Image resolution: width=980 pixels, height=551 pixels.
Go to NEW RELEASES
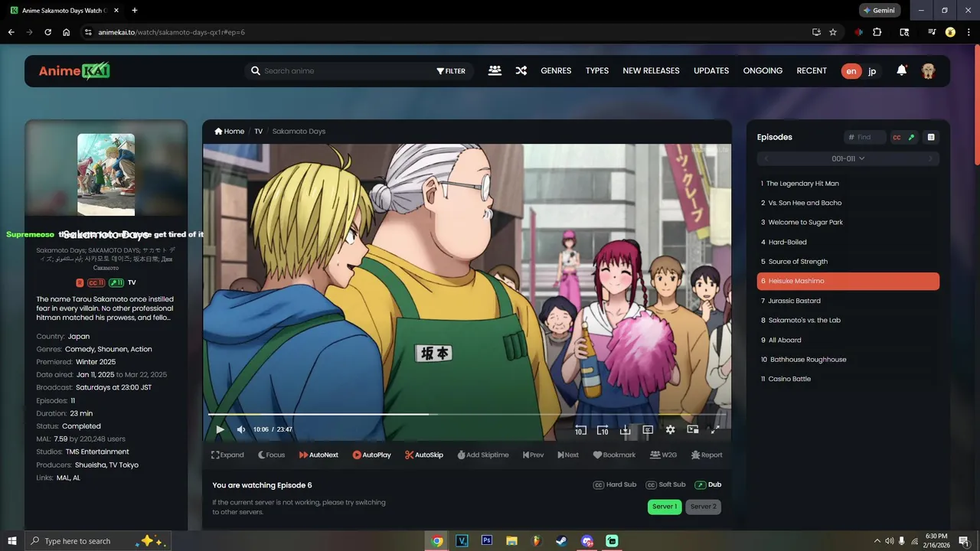tap(651, 70)
